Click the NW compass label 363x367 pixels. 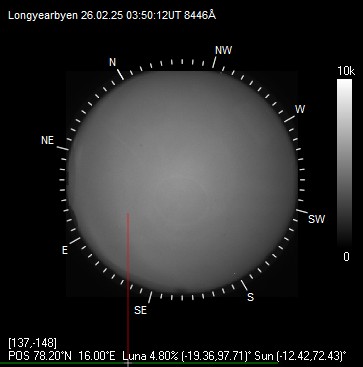223,50
